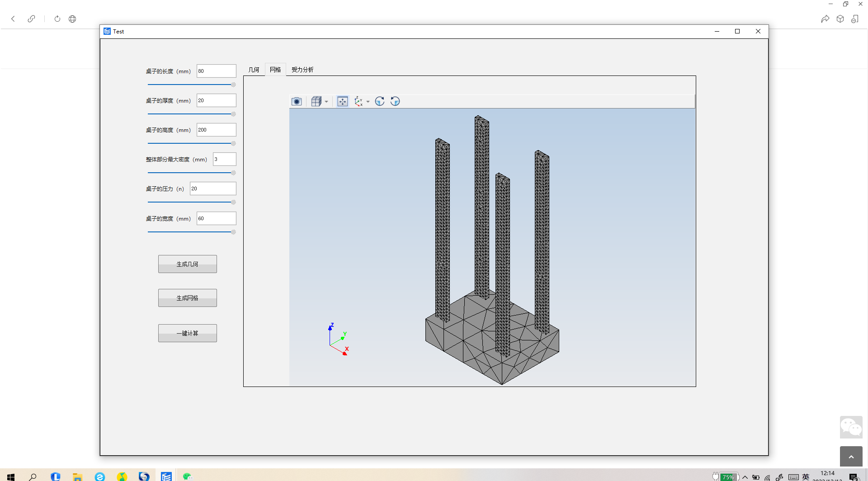Click the 生成几何 button

click(188, 264)
